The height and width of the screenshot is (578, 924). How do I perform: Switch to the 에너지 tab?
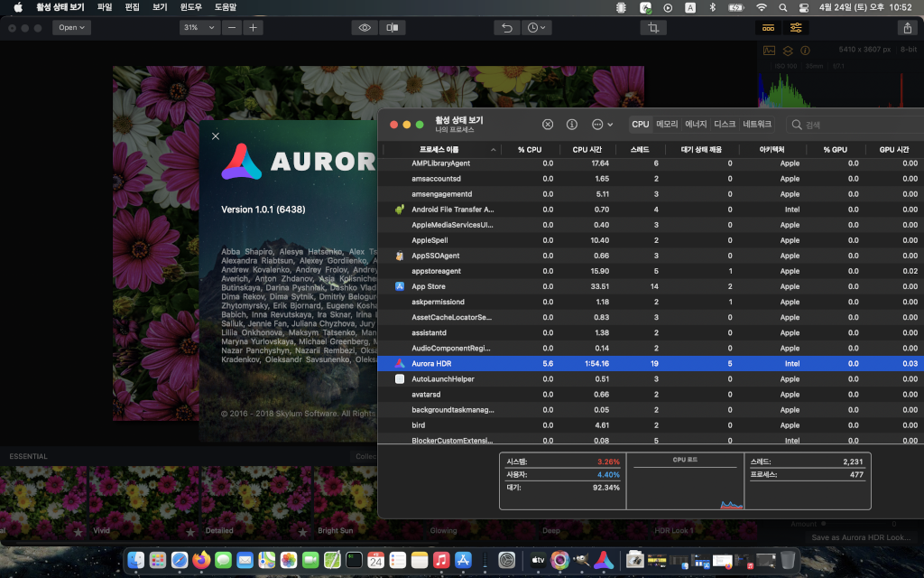click(696, 125)
